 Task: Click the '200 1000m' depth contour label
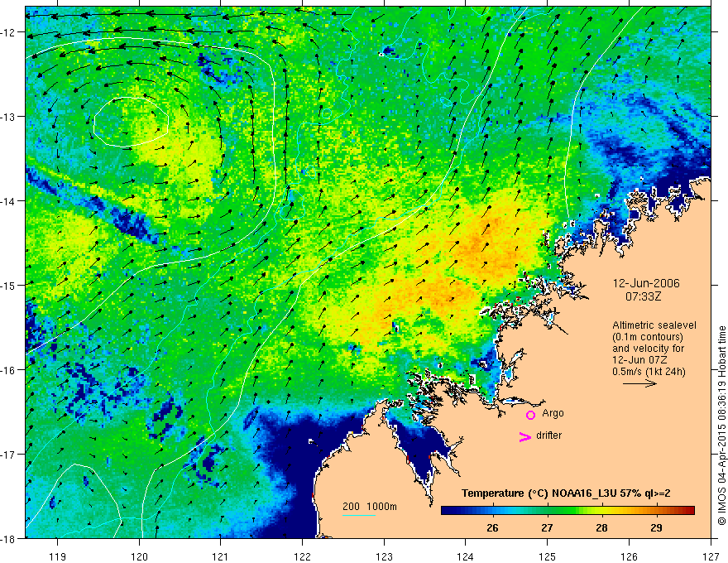[370, 507]
